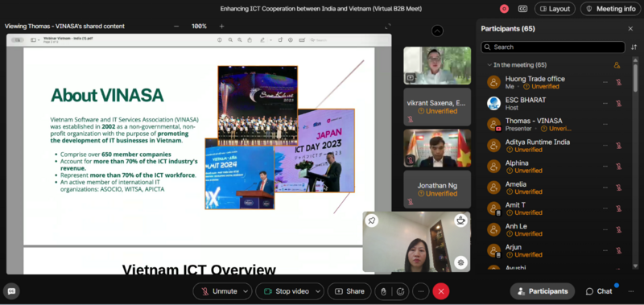This screenshot has height=305, width=644.
Task: Open the audio options dropdown arrow beside Unmute
Action: (x=246, y=291)
